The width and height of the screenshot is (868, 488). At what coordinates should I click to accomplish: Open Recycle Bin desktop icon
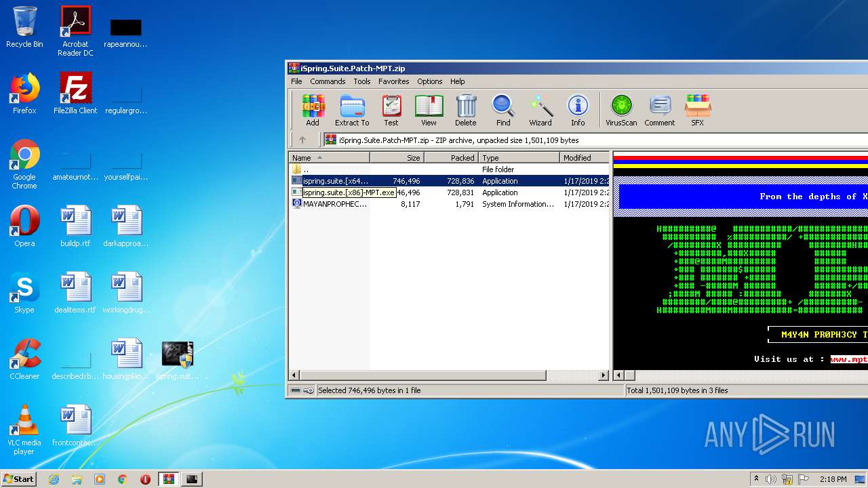(x=24, y=27)
